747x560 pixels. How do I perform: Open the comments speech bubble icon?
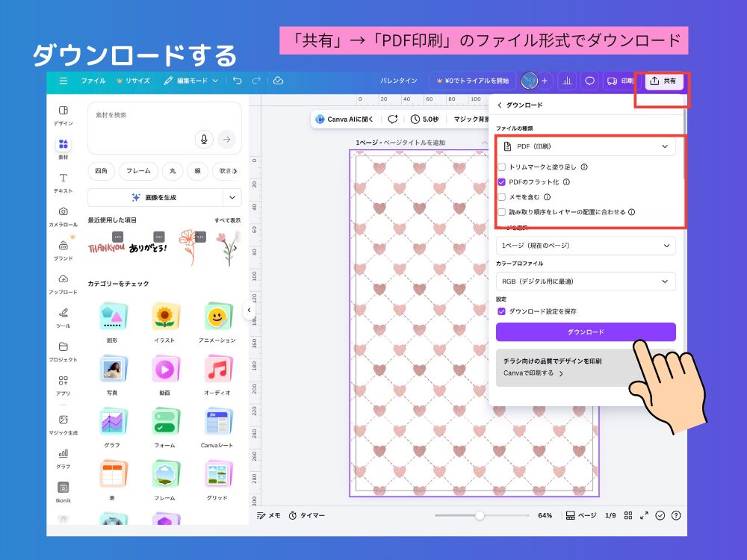[589, 81]
